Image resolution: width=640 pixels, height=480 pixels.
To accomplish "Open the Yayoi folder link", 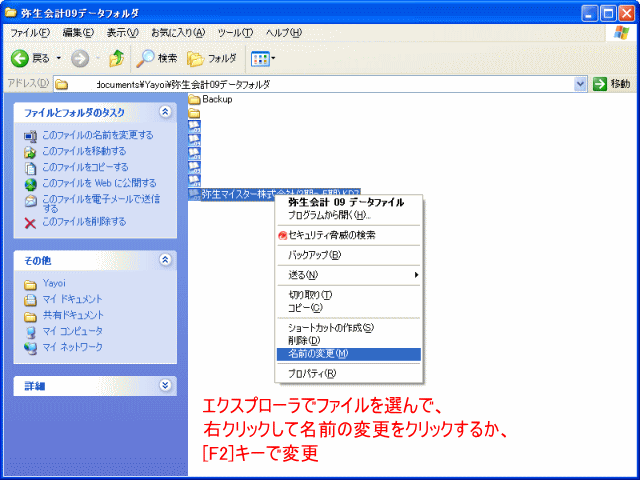I will pyautogui.click(x=54, y=283).
